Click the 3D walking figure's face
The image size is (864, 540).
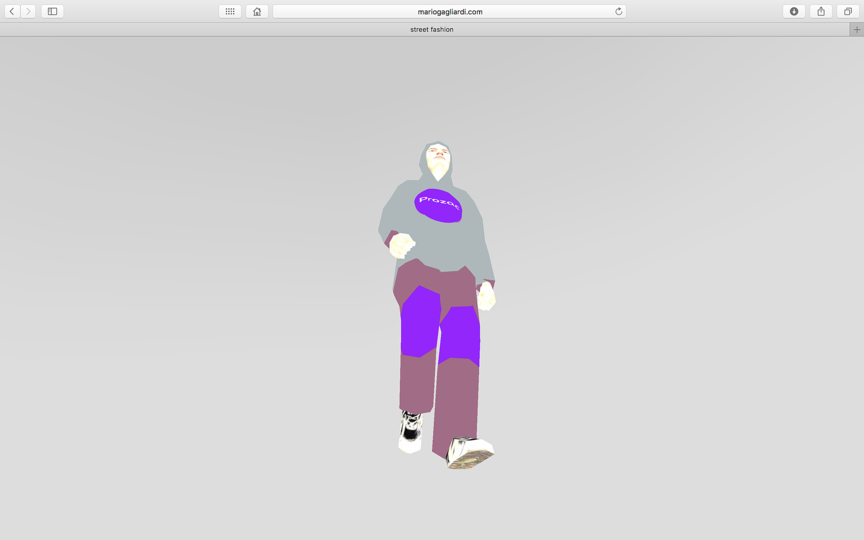[439, 160]
